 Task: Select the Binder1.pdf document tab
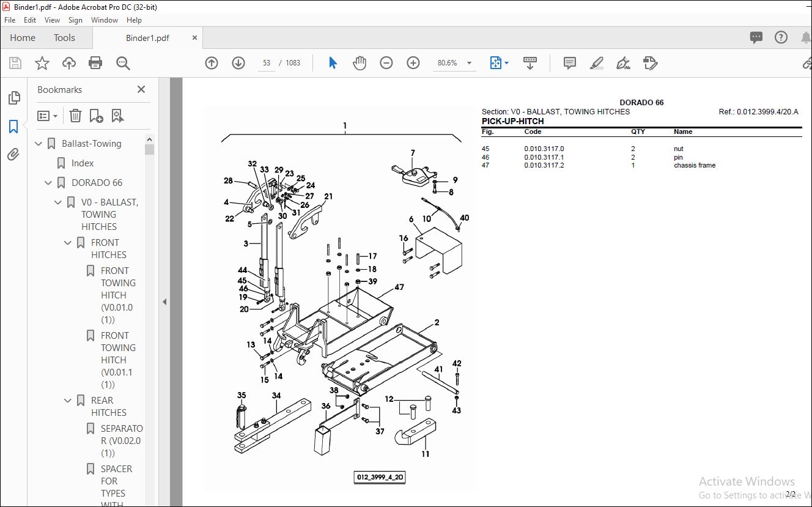147,38
